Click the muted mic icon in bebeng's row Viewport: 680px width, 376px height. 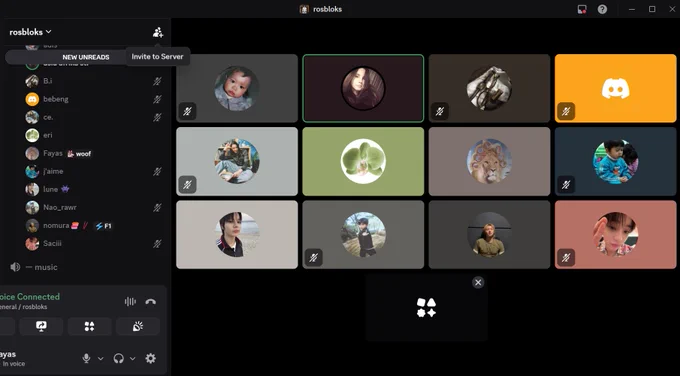tap(157, 99)
